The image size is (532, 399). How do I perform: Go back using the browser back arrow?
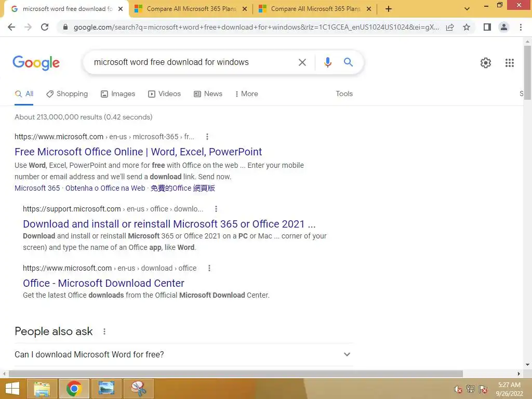tap(11, 27)
